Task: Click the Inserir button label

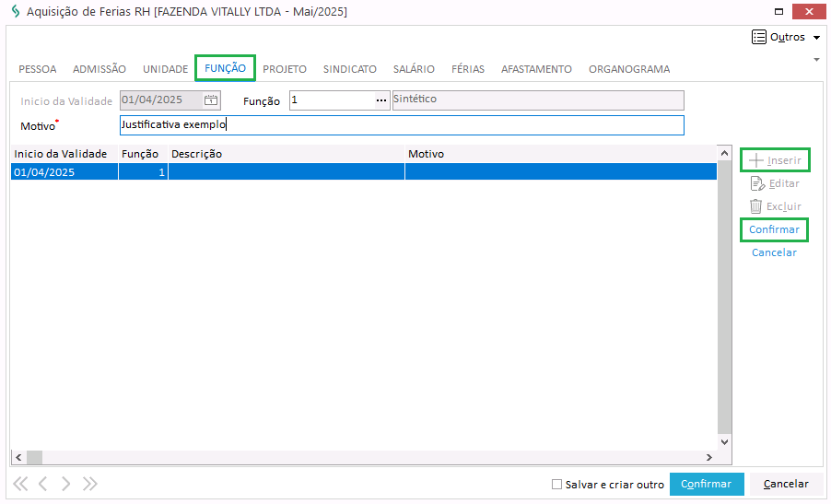Action: click(784, 160)
